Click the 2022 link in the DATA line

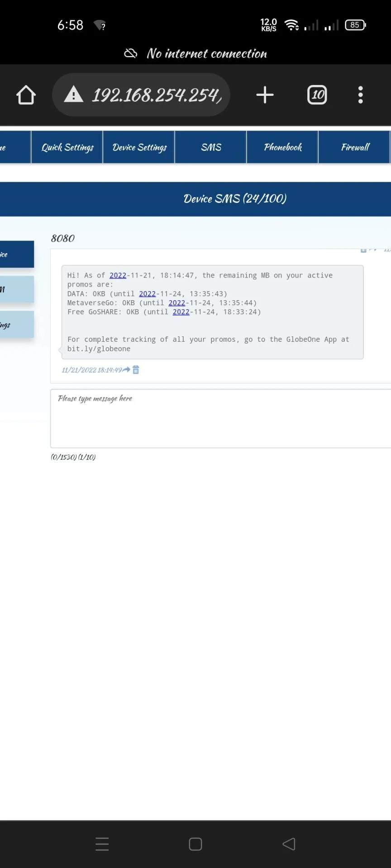[x=147, y=294]
